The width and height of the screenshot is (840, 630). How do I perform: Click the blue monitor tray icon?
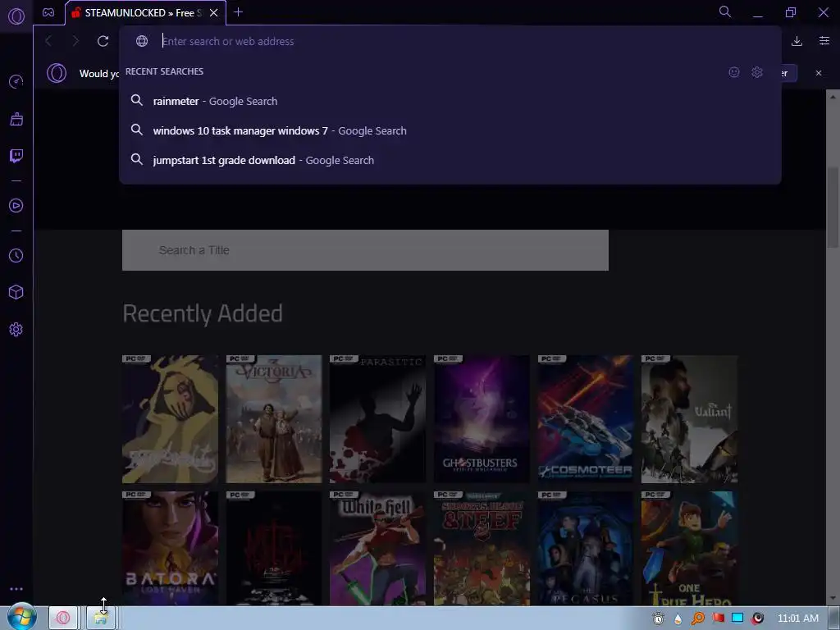tap(737, 619)
